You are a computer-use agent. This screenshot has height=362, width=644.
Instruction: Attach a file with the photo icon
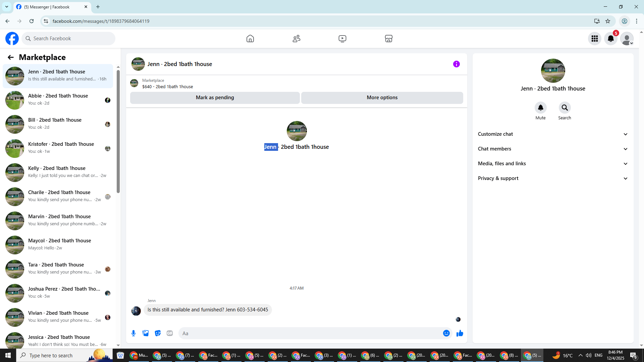click(146, 333)
